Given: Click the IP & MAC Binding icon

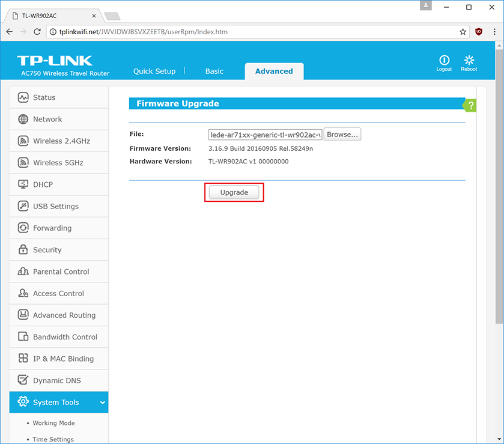Looking at the screenshot, I should pos(23,359).
